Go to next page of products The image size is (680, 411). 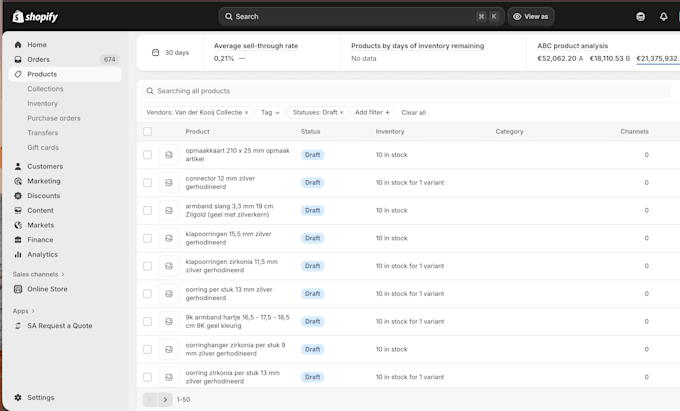click(x=165, y=399)
